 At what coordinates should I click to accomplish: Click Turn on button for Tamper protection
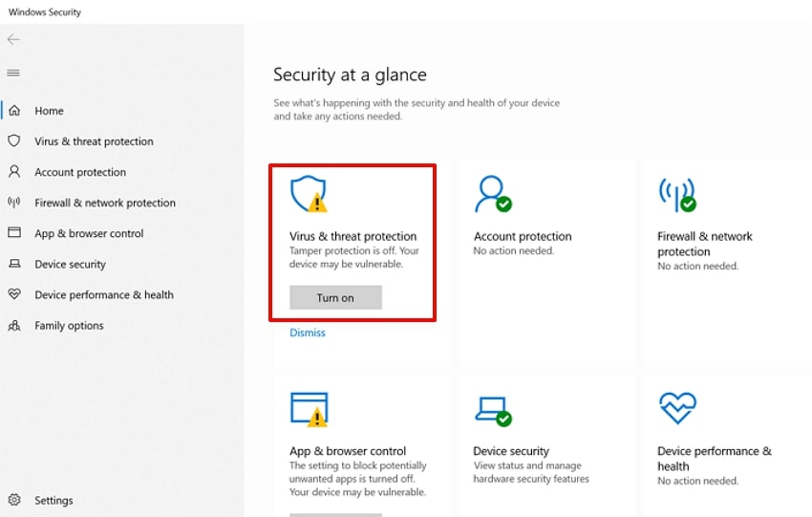[335, 297]
